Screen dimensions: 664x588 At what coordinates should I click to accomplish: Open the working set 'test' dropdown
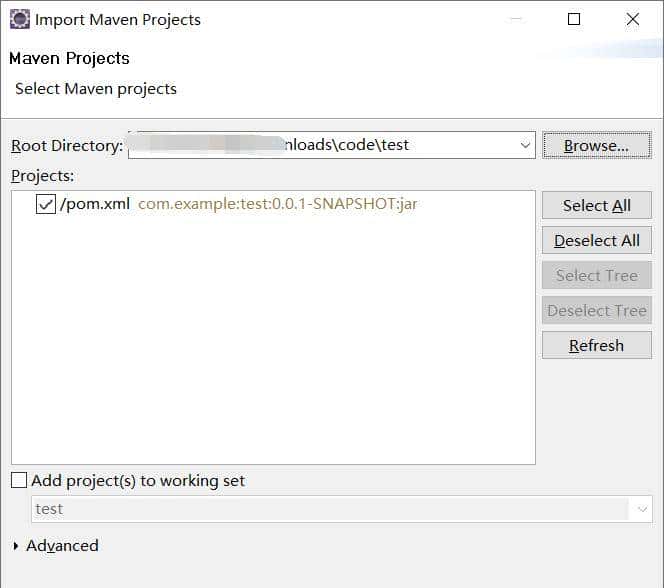[x=642, y=509]
